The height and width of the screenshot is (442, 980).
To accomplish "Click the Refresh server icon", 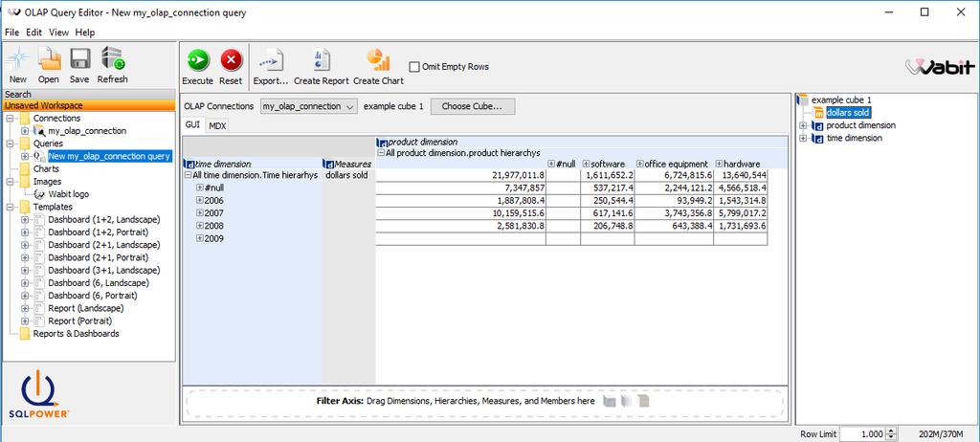I will pos(113,59).
